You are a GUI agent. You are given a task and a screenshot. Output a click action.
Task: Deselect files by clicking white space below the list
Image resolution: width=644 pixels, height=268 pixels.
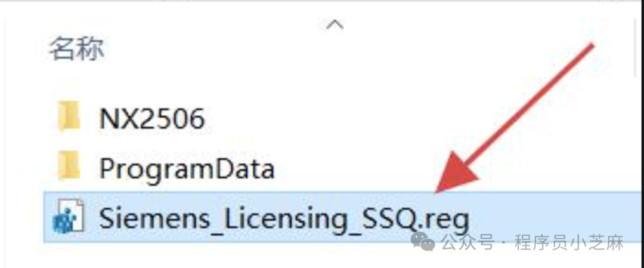(205, 255)
